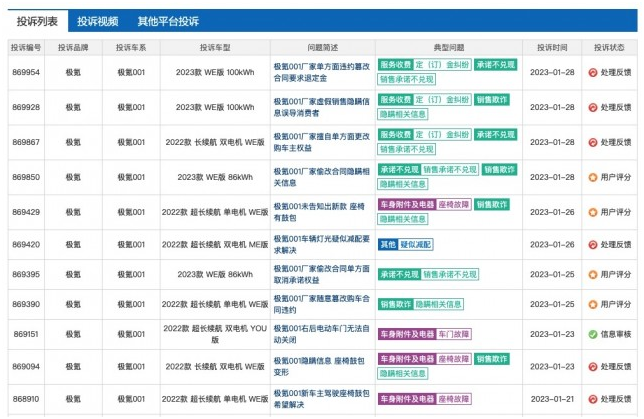Click the 疑似减配 tag in row 869420
This screenshot has width=644, height=419.
[x=420, y=244]
